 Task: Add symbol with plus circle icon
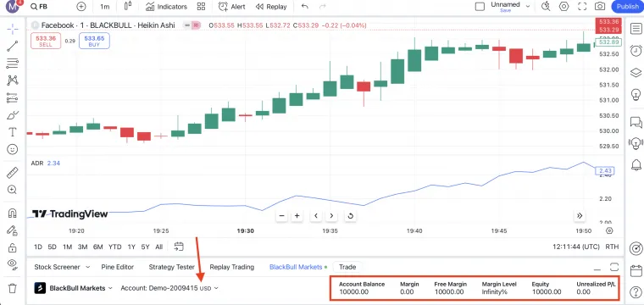tap(81, 7)
